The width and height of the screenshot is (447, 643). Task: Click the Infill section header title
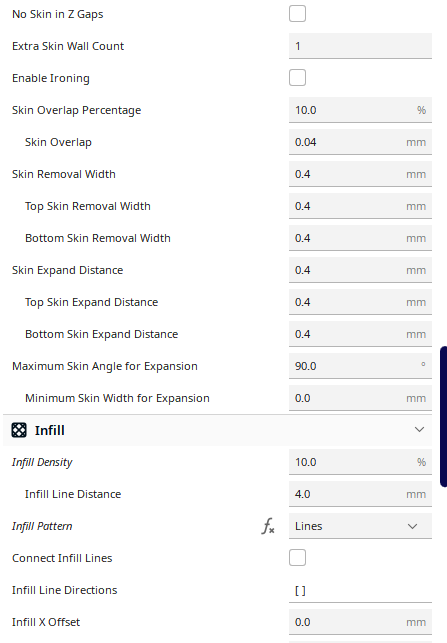[x=50, y=430]
